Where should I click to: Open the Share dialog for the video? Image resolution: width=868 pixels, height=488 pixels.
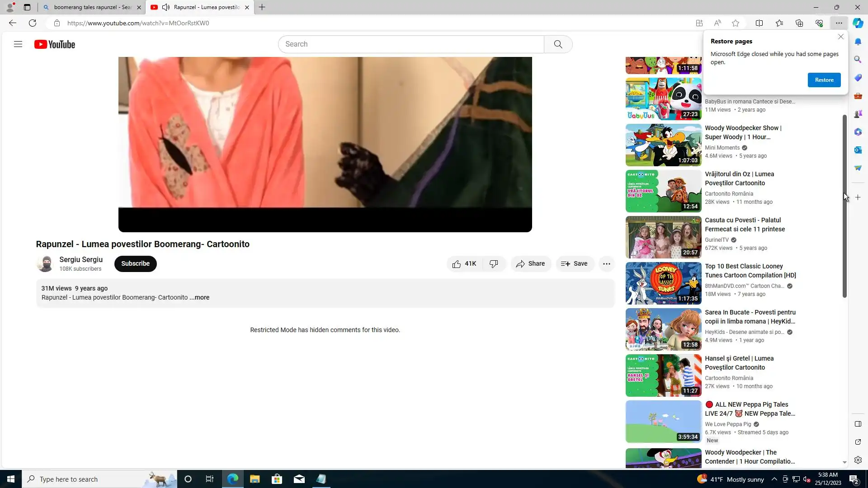pyautogui.click(x=531, y=264)
